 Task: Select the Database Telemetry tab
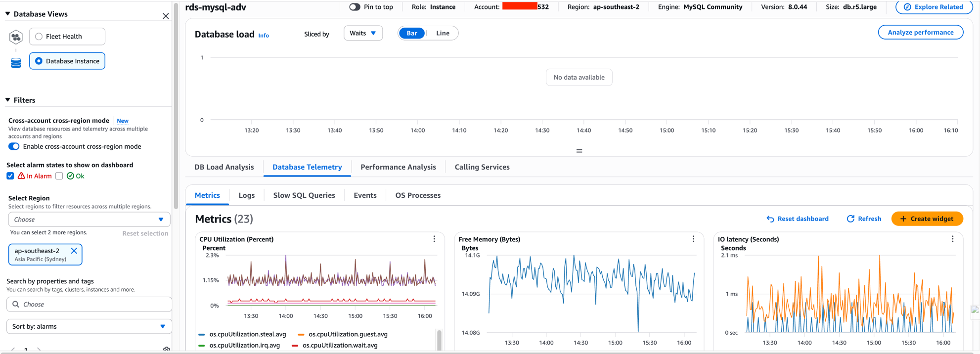(x=307, y=167)
